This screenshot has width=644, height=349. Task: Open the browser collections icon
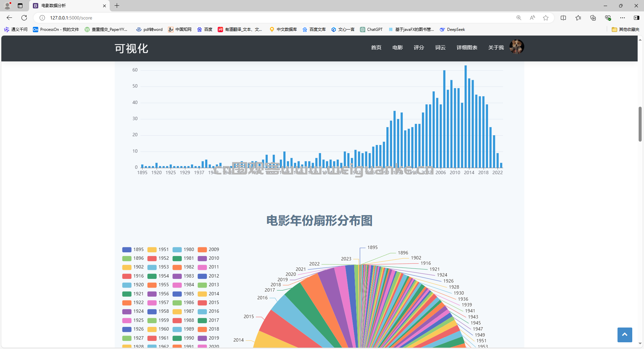tap(593, 18)
